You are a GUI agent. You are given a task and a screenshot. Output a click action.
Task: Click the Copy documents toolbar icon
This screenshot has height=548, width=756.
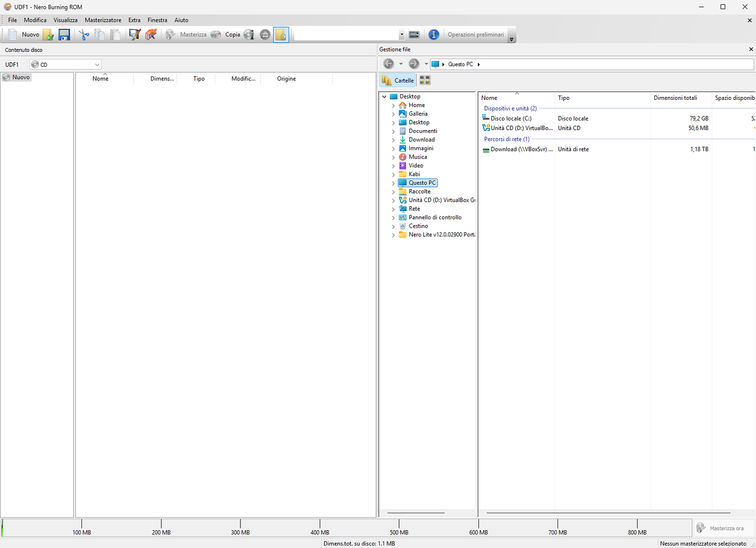tap(100, 34)
